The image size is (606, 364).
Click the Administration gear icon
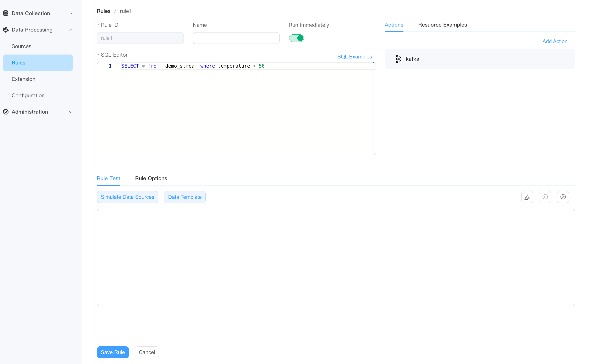pos(6,112)
